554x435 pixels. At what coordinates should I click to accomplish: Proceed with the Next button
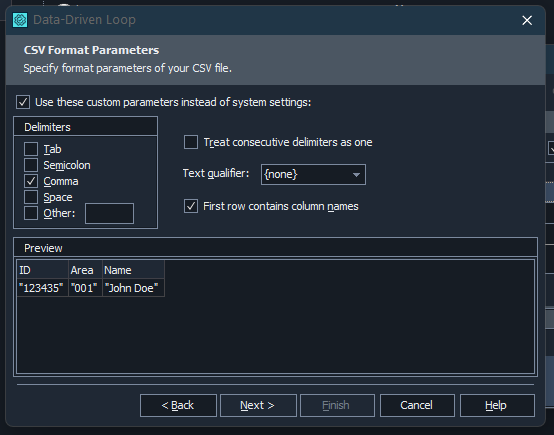tap(258, 405)
